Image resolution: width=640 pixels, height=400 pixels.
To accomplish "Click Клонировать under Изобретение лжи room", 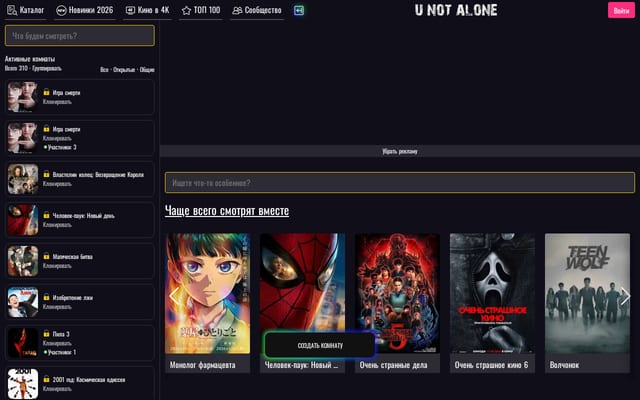I will tap(57, 307).
